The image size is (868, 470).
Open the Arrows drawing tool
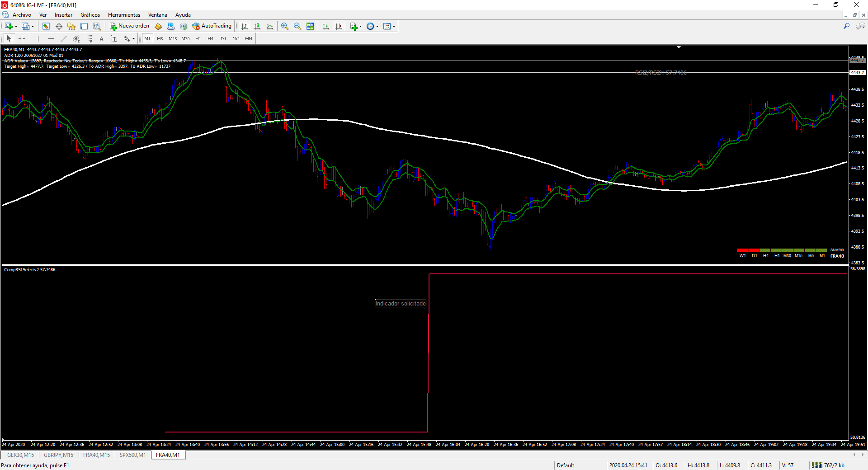click(127, 38)
